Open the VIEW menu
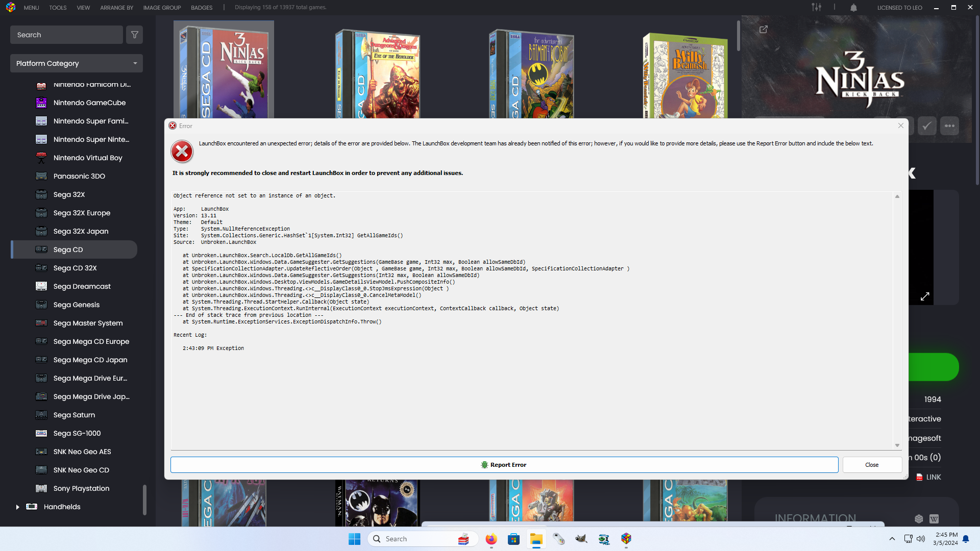 tap(83, 8)
